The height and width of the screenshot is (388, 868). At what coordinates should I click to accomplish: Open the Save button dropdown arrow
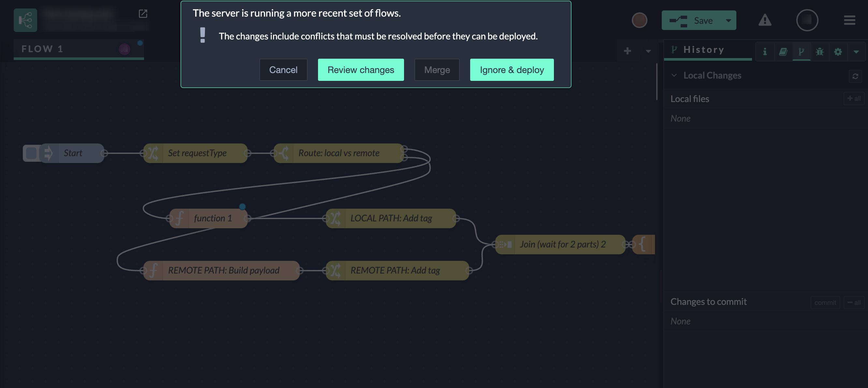click(728, 21)
